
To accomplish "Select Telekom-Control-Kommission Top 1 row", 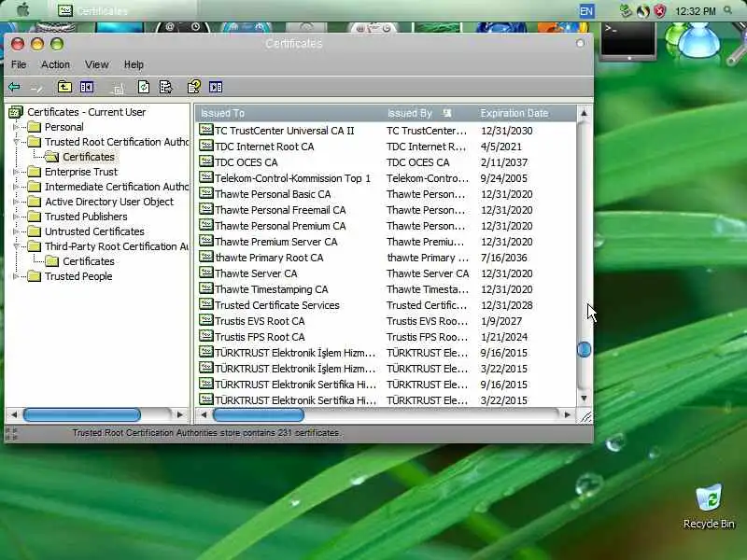I will (x=386, y=178).
